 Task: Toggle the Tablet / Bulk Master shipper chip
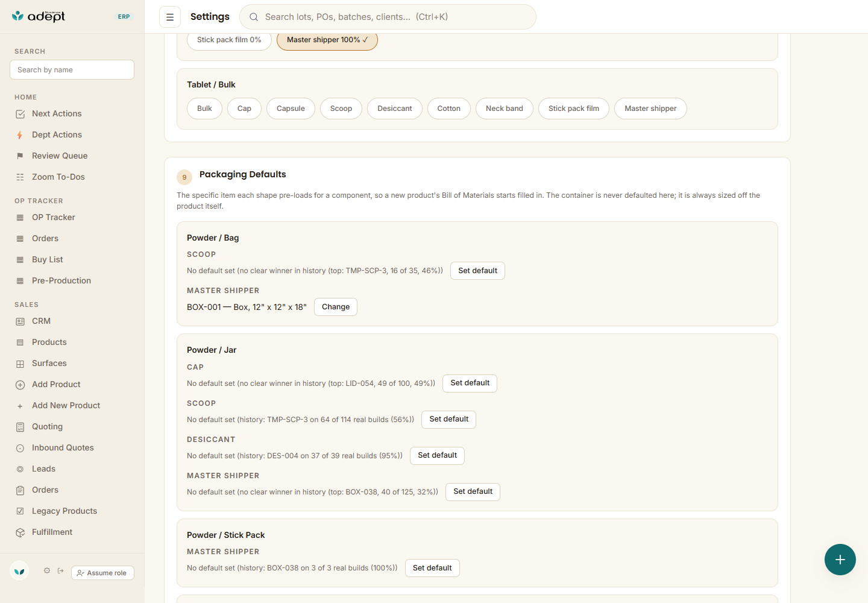pos(650,109)
